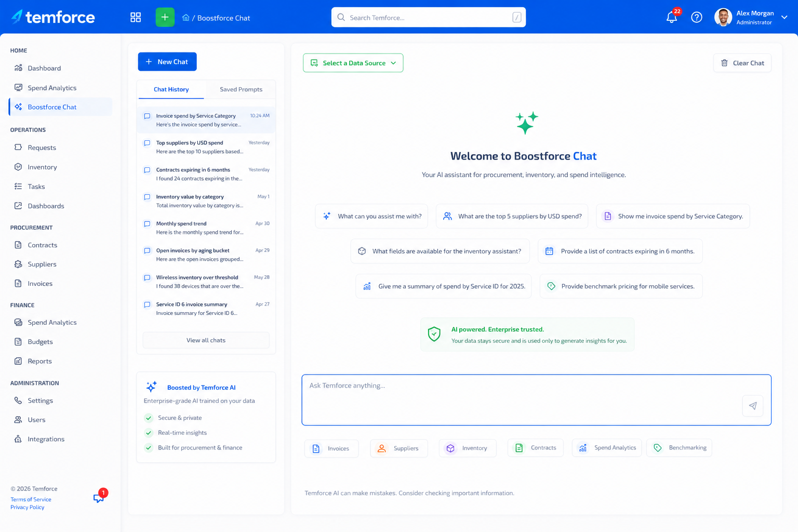Choose 'fields available for inventory assistant' prompt
Screen dimensions: 798x532
(440, 251)
